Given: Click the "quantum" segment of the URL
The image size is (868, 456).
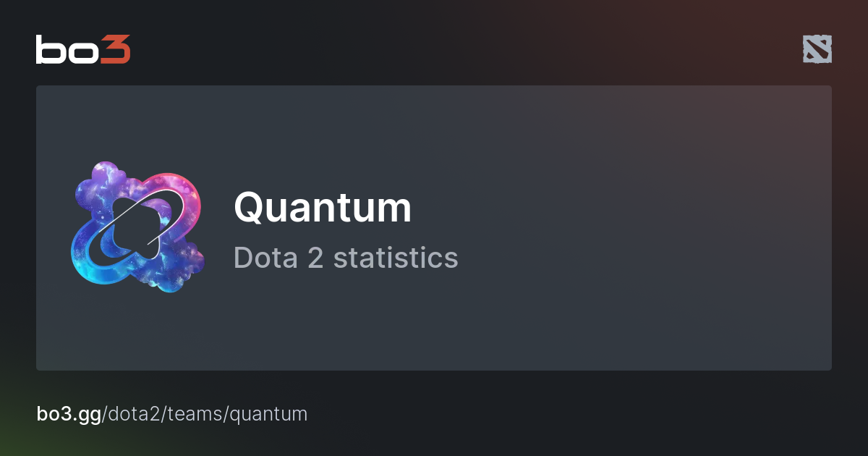Looking at the screenshot, I should (x=268, y=414).
